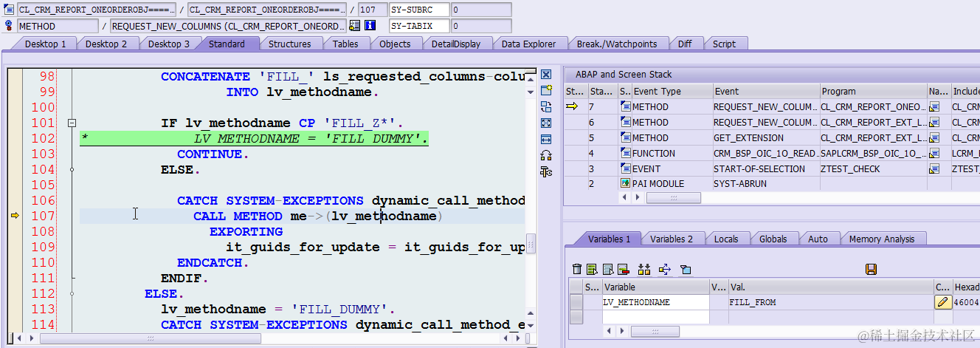The image size is (980, 348).
Task: Click the new tool icon beside the source editor
Action: click(x=546, y=90)
